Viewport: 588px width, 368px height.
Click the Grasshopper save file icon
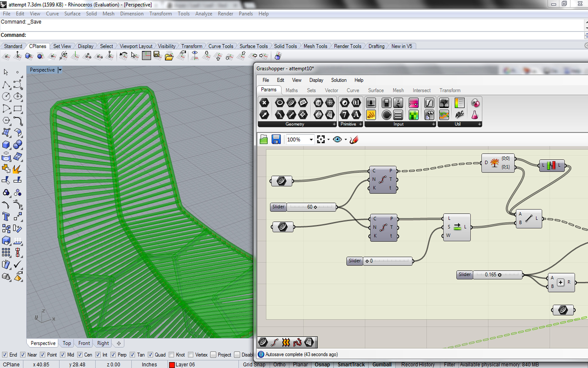pos(276,139)
